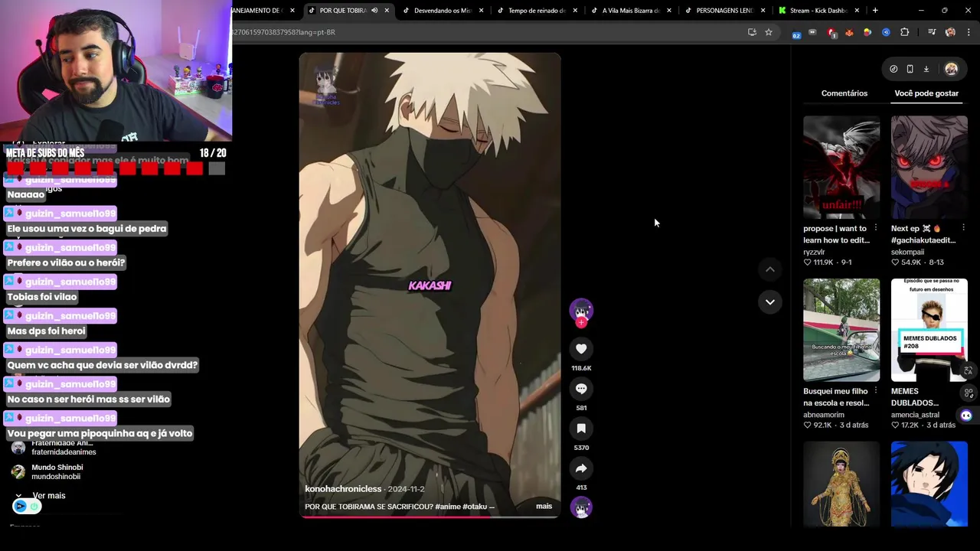Expand sidebar list with Ver mais
This screenshot has width=980, height=551.
click(x=49, y=496)
